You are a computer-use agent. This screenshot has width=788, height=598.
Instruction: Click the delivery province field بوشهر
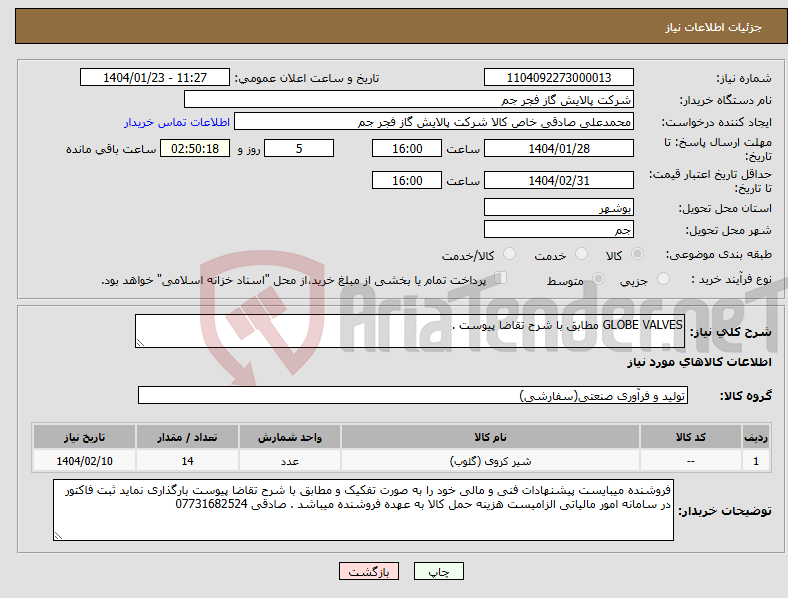tap(558, 207)
